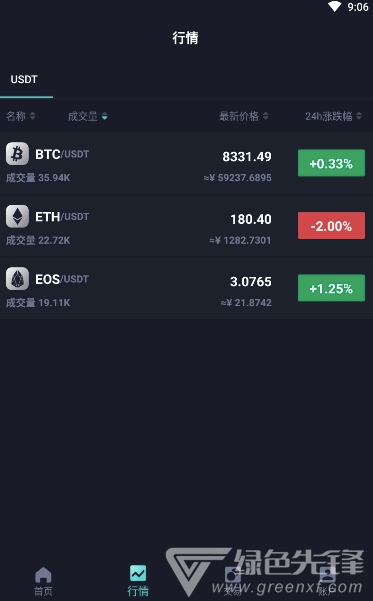Select the 行情 market chart icon
This screenshot has height=601, width=373.
tap(138, 573)
